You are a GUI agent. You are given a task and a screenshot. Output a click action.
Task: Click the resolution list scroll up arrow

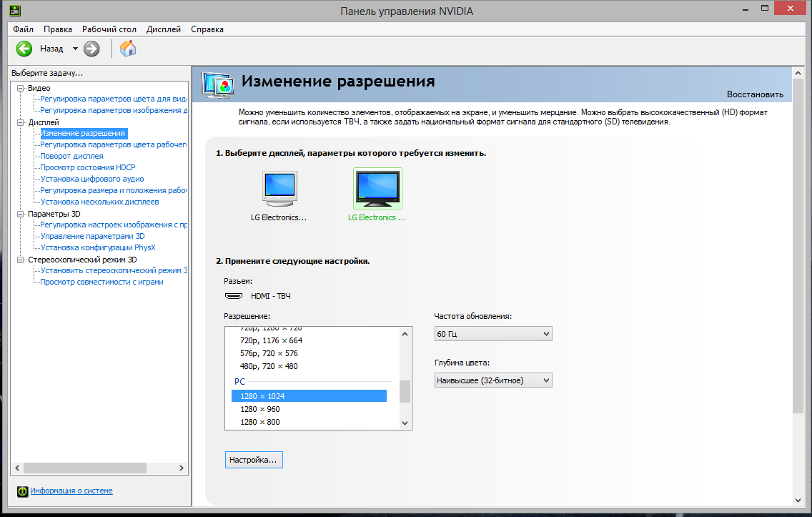[x=405, y=334]
